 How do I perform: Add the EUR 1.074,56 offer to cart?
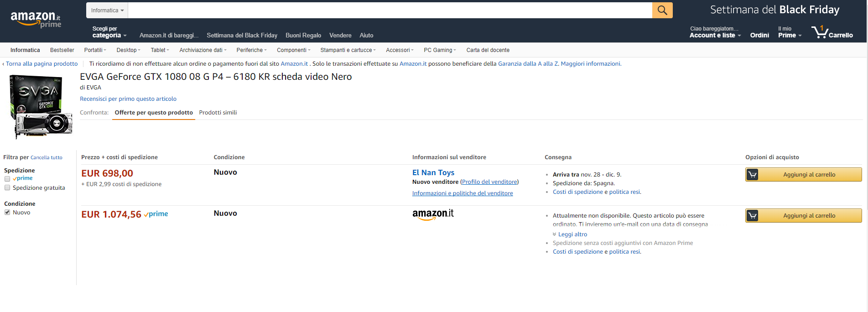click(803, 216)
